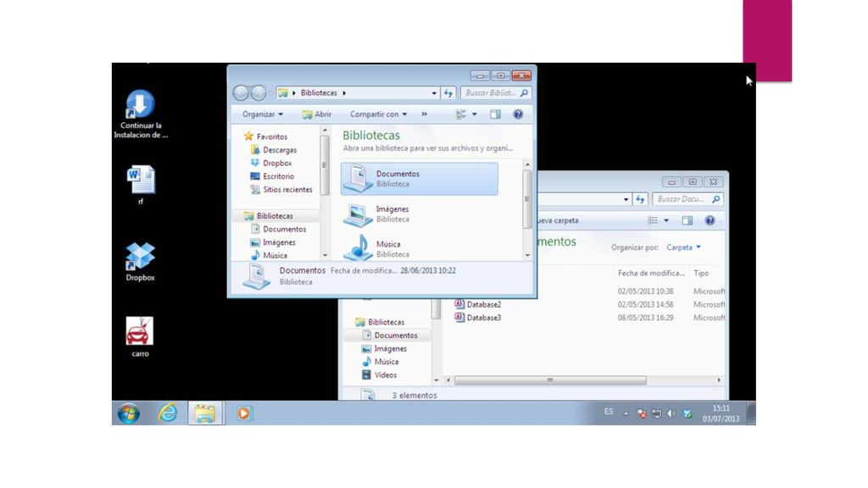Click the Bibliotecas address bar breadcrumb

319,93
